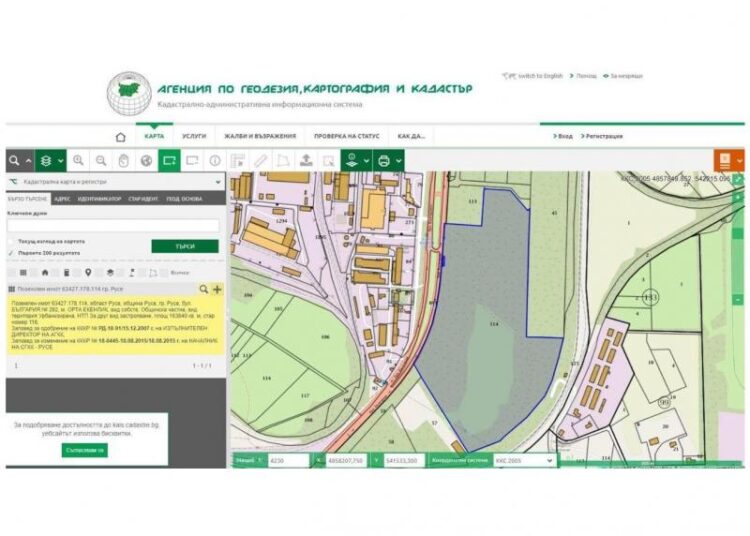Click the Съгласен съм cookie button
The image size is (750, 536).
coord(85,450)
